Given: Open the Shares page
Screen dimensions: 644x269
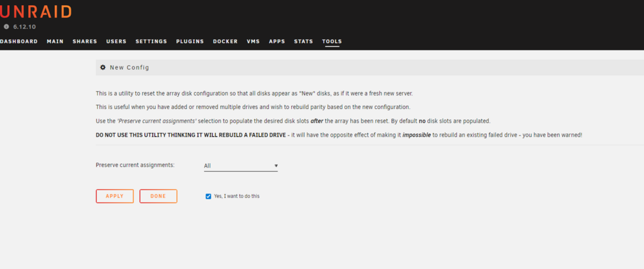Looking at the screenshot, I should [84, 41].
